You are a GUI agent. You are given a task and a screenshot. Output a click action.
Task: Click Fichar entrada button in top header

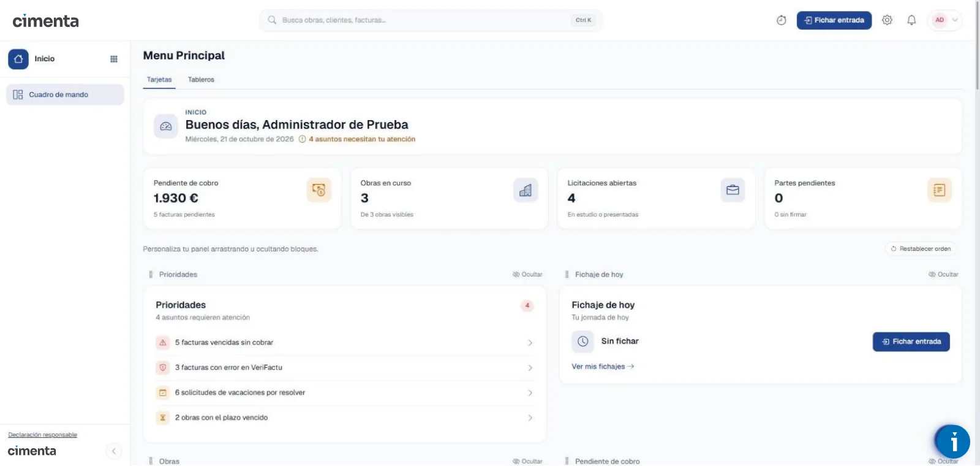click(834, 20)
